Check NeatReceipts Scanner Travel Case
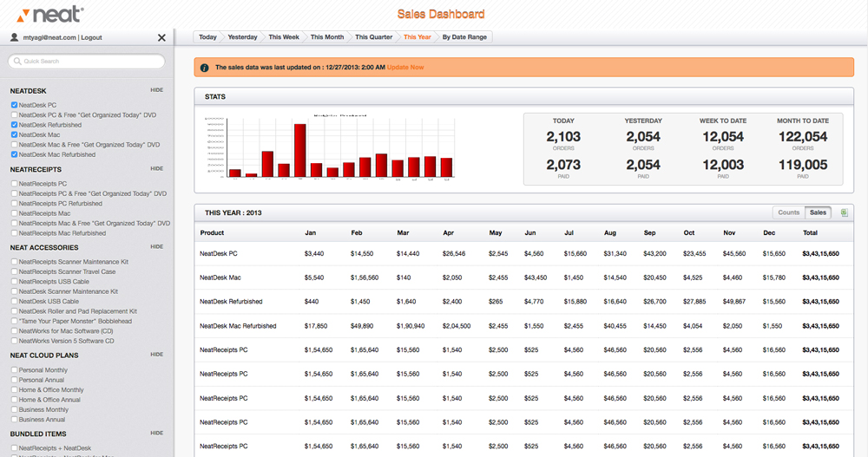 14,271
